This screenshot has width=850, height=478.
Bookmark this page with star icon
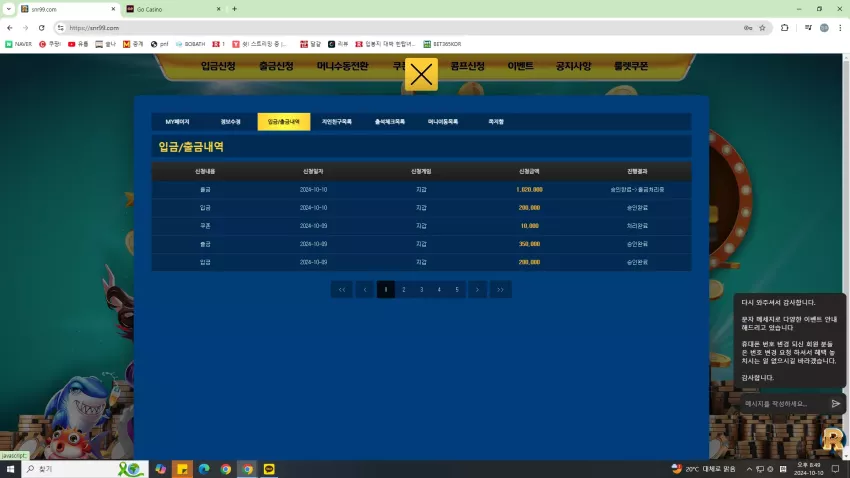coord(762,28)
